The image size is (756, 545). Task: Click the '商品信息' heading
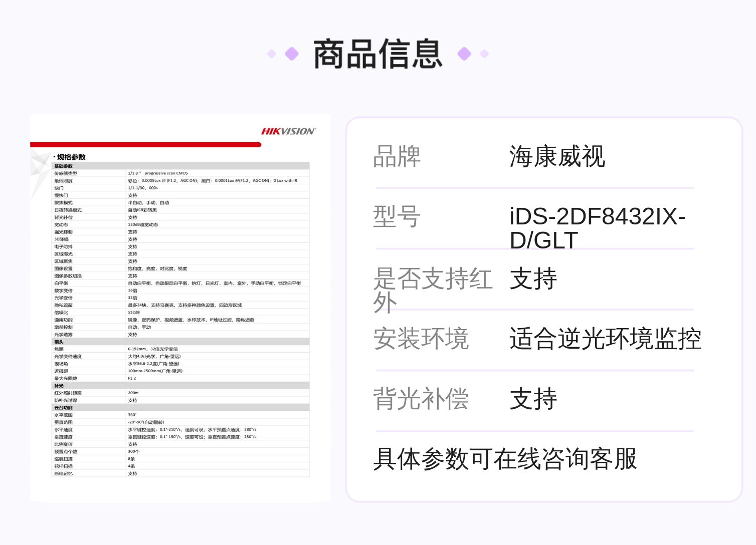[378, 54]
